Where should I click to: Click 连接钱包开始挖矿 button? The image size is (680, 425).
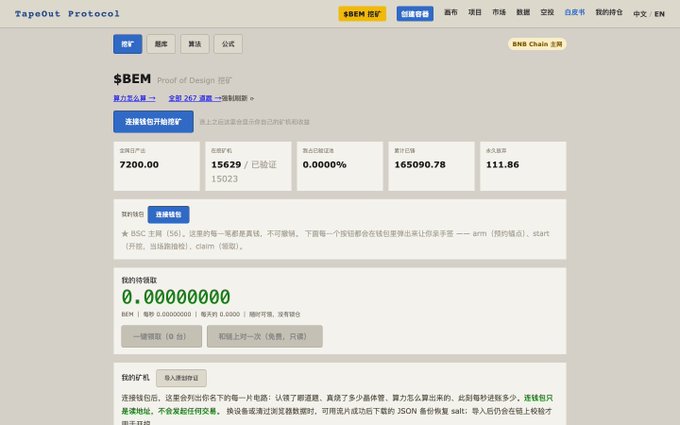[154, 122]
